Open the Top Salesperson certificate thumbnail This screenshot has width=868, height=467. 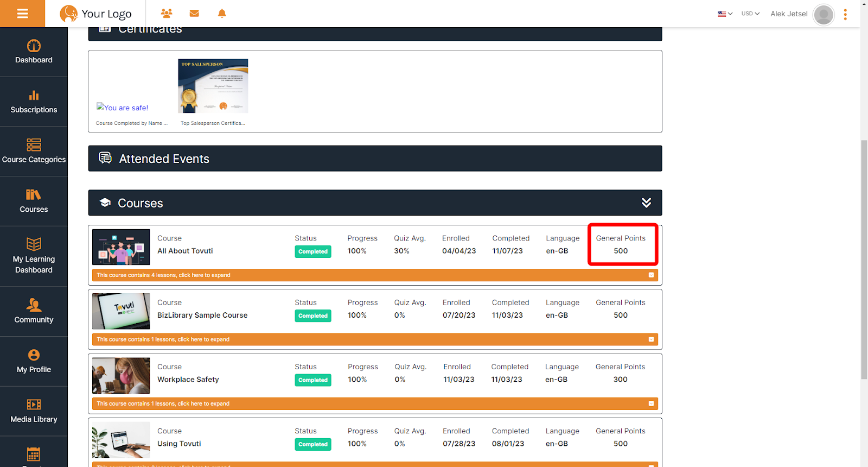[213, 86]
